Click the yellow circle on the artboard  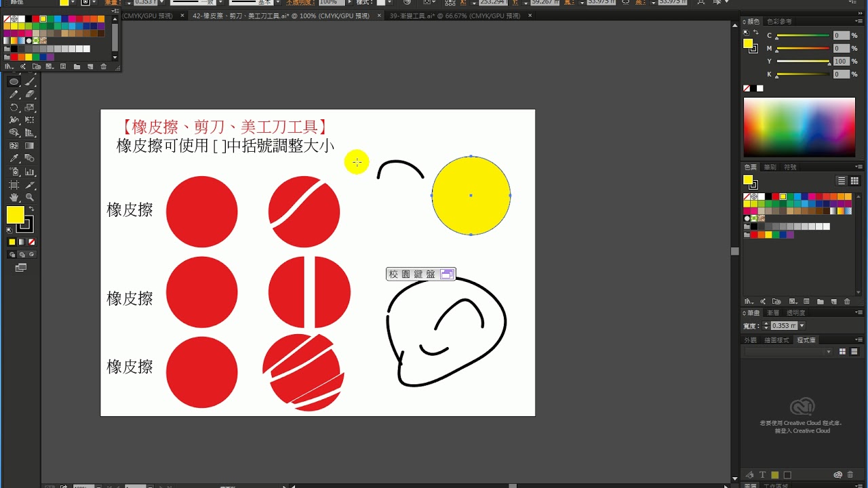coord(471,195)
